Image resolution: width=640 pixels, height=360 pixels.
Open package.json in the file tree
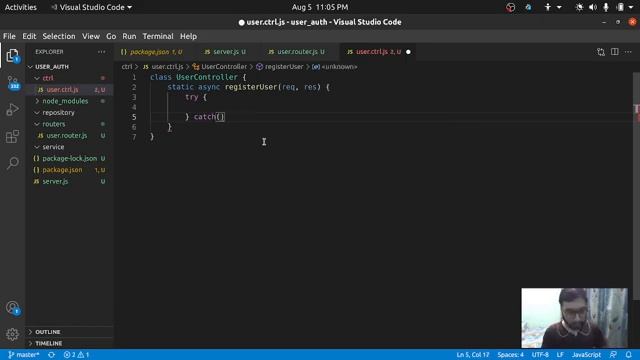click(69, 169)
